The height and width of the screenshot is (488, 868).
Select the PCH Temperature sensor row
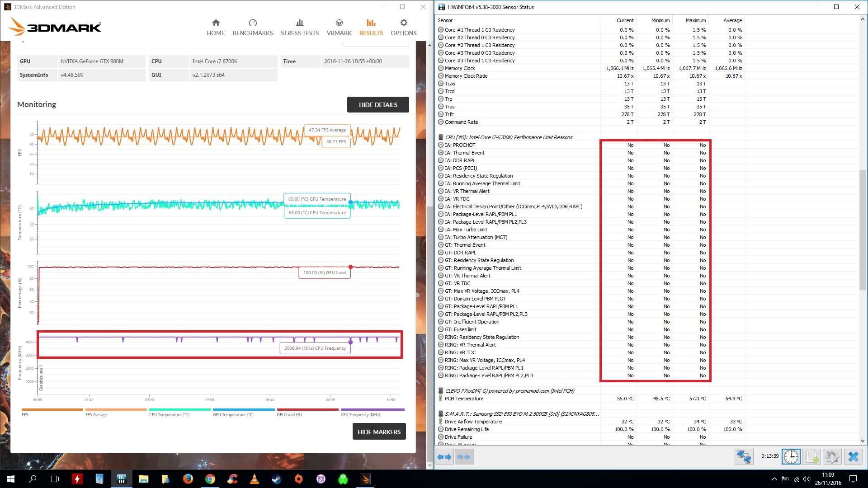coord(590,399)
